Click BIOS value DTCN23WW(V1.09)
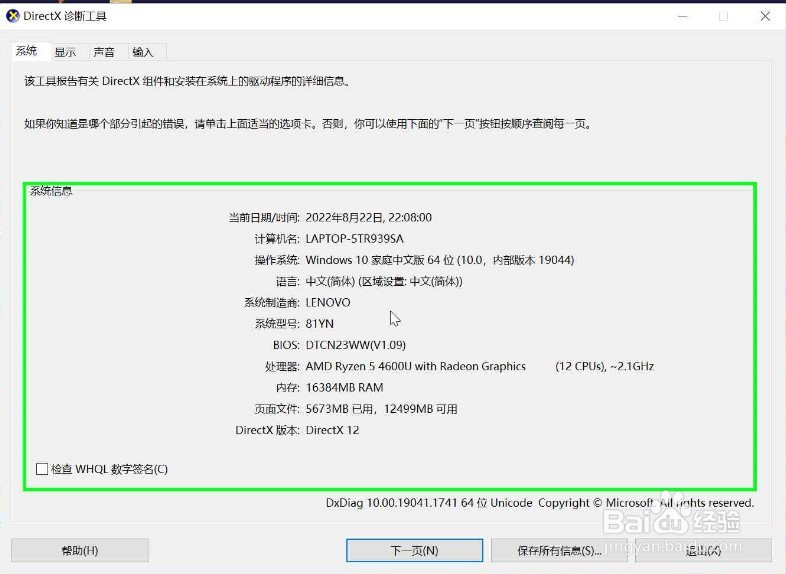This screenshot has height=574, width=786. coord(355,345)
